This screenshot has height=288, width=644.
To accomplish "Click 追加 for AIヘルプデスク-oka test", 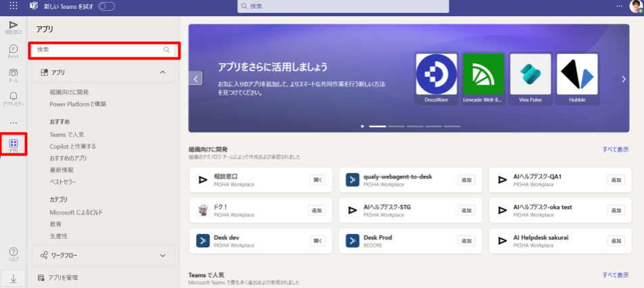I will [x=616, y=210].
